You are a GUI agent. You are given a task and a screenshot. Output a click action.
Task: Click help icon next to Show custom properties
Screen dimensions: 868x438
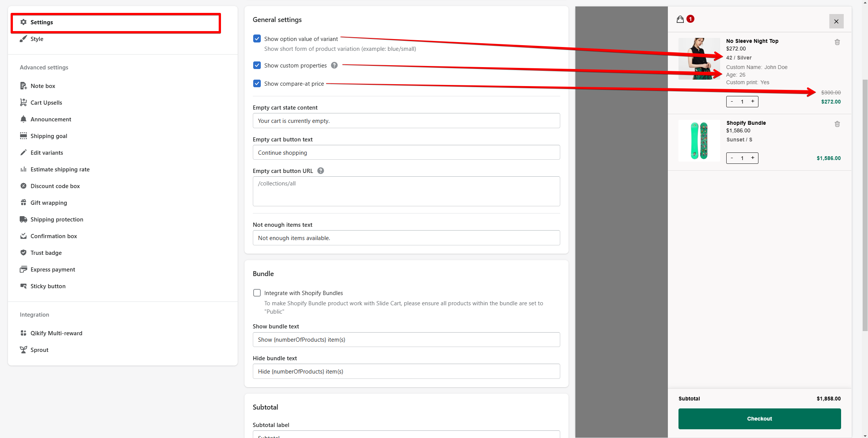coord(334,65)
